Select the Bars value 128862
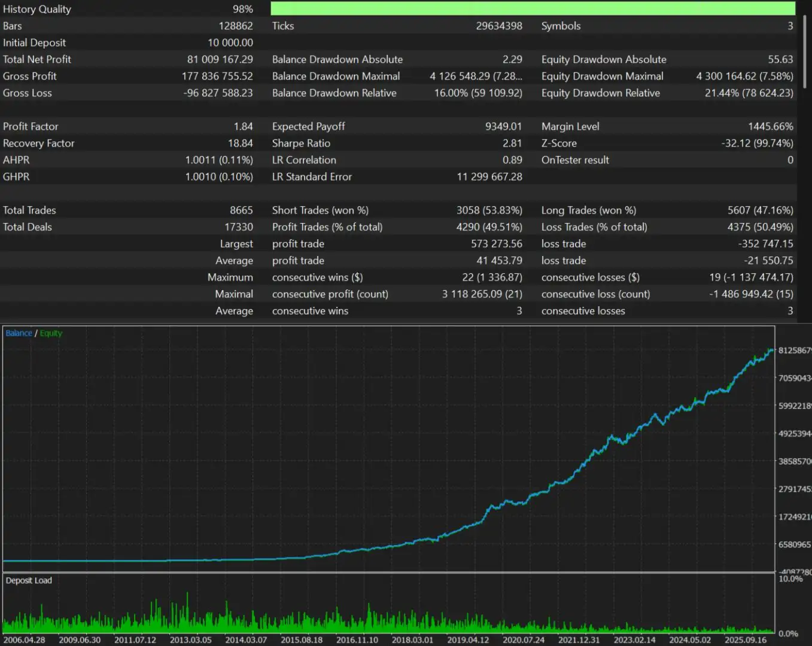 coord(236,26)
